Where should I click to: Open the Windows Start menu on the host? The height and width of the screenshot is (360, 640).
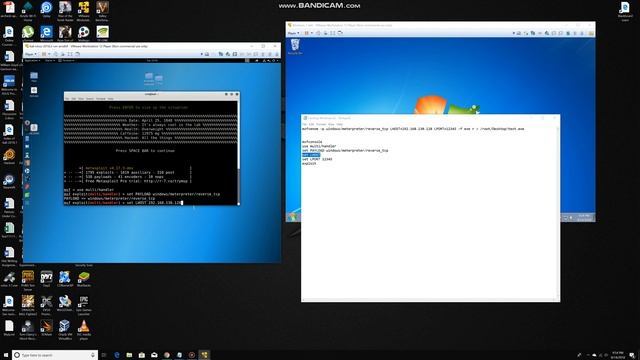click(x=6, y=355)
